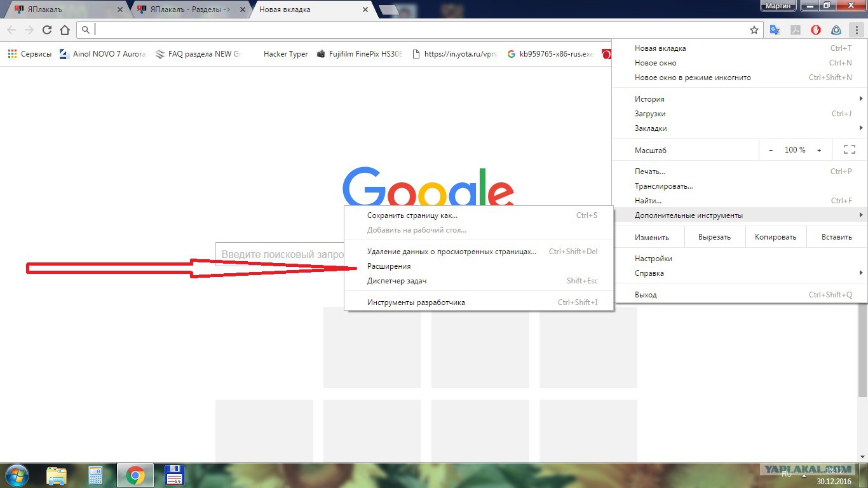868x488 pixels.
Task: Expand the Закладки submenu
Action: point(740,128)
